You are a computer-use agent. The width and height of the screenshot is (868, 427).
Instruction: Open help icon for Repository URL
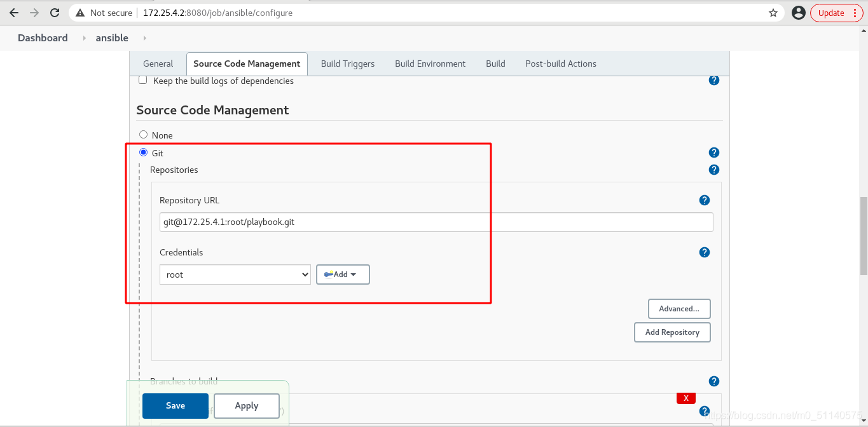pos(705,200)
